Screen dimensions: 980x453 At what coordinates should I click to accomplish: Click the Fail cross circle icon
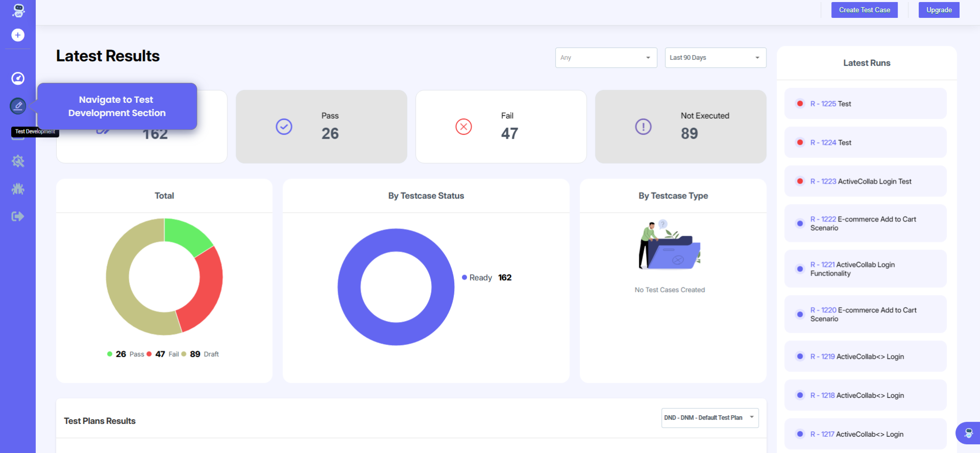pos(463,126)
